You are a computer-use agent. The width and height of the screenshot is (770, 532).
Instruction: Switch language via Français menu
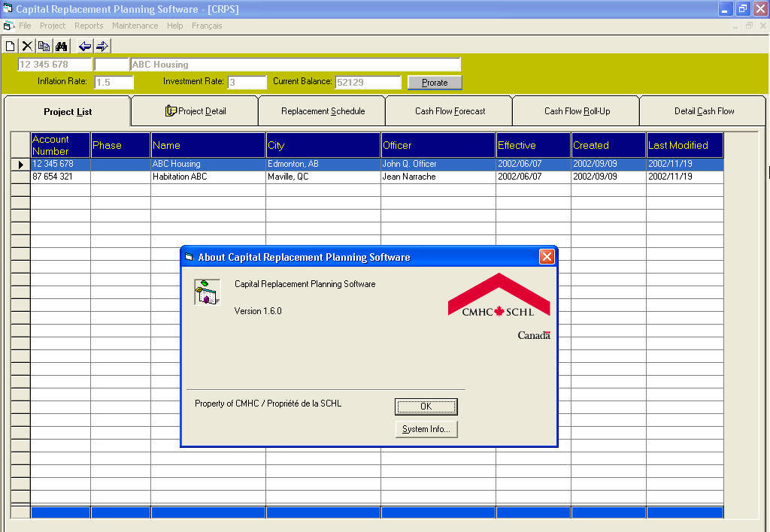tap(207, 26)
